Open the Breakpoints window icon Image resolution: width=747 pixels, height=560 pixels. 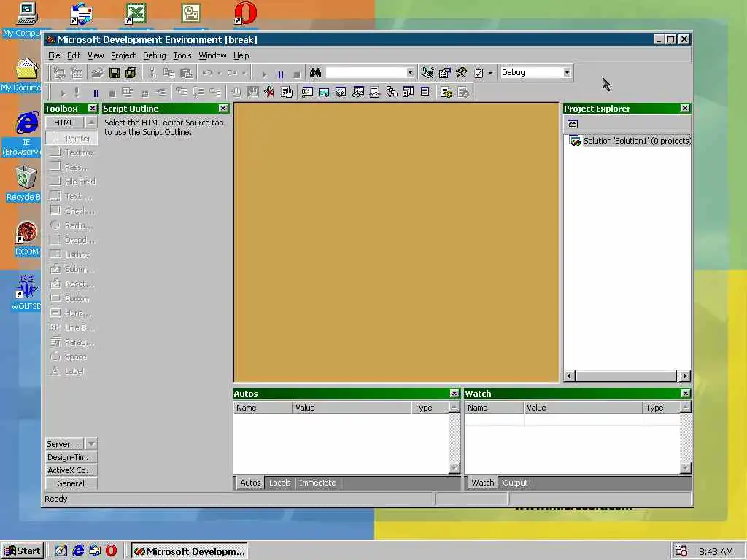click(x=286, y=93)
